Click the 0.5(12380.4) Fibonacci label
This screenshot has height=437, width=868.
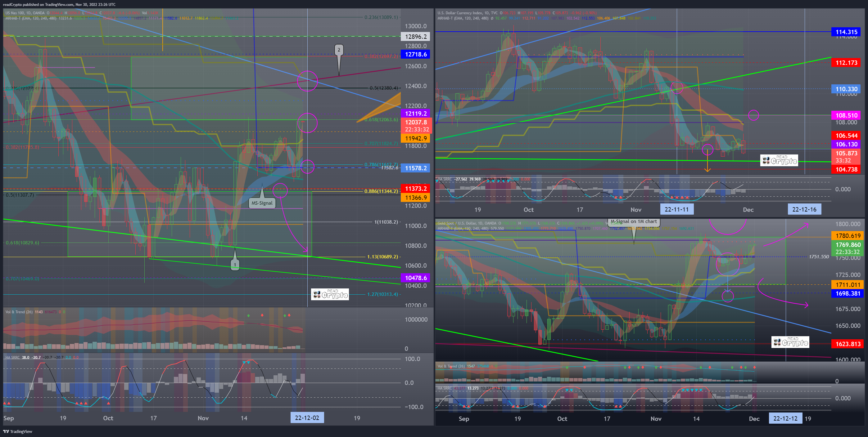[383, 88]
